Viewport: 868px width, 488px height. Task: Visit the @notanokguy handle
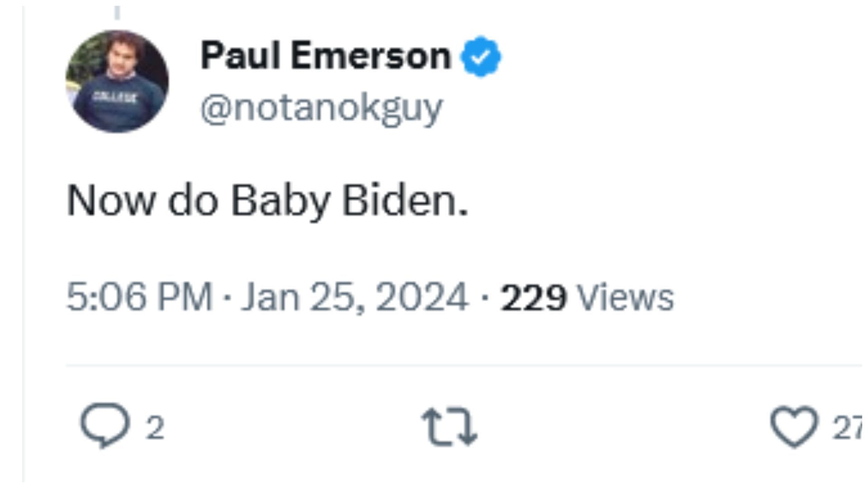(x=321, y=108)
